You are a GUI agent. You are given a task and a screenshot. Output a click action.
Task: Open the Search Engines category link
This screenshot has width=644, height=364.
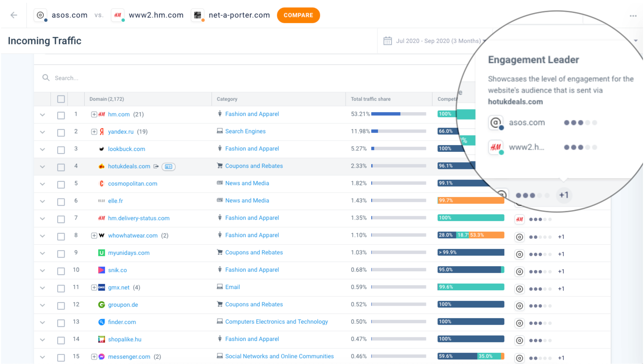[245, 131]
